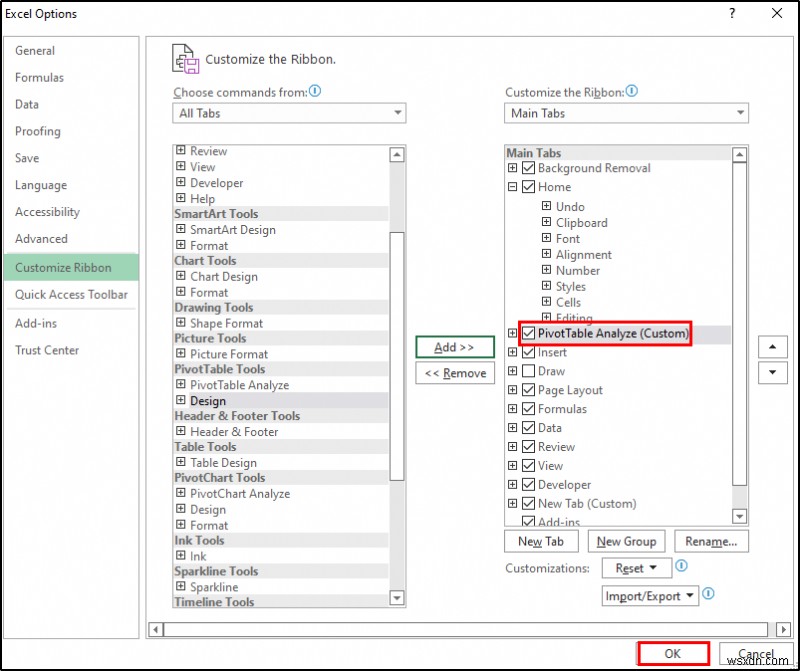Click the Move Up arrow beside Main Tabs list

772,347
